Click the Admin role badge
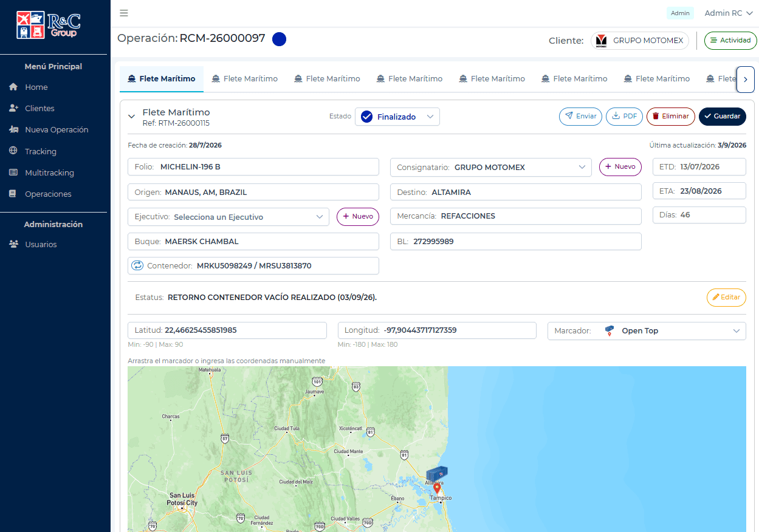759x532 pixels. click(680, 13)
